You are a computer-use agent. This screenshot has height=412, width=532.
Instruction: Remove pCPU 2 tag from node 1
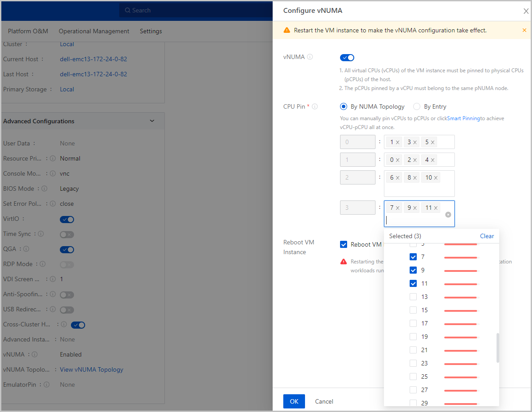[x=415, y=160]
